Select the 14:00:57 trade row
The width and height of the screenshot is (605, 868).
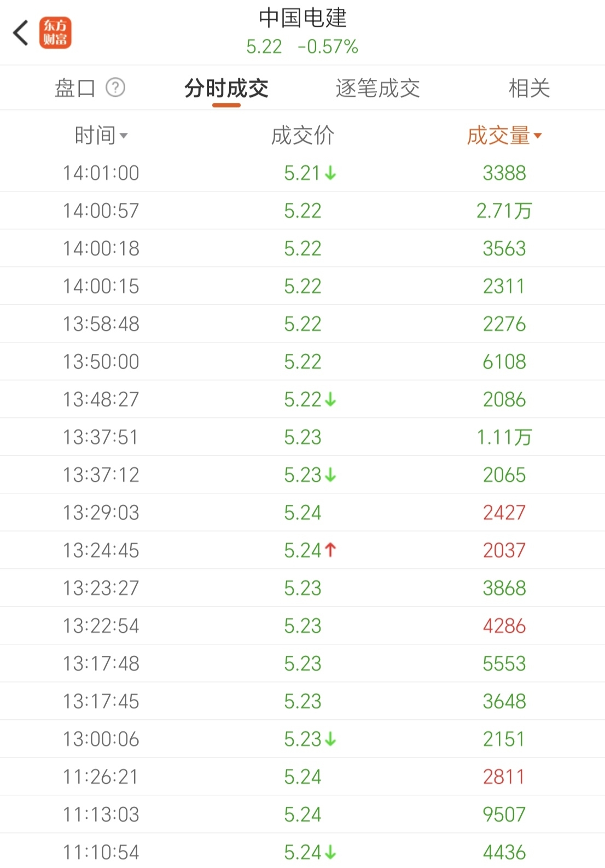pyautogui.click(x=302, y=211)
